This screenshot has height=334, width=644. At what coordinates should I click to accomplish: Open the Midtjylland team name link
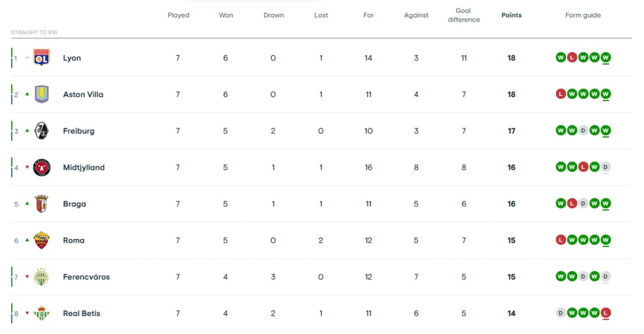click(x=84, y=168)
